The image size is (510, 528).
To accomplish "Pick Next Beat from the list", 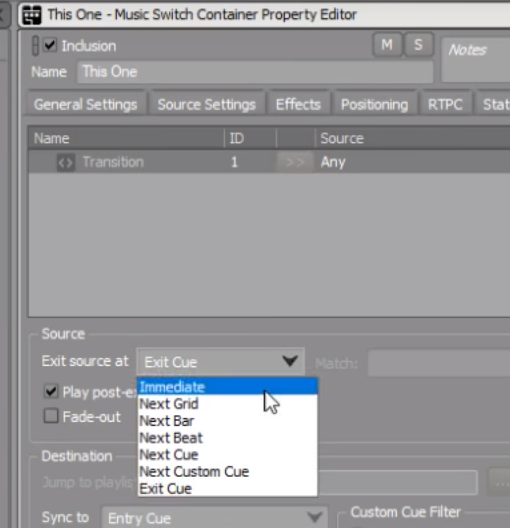I will pos(228,438).
